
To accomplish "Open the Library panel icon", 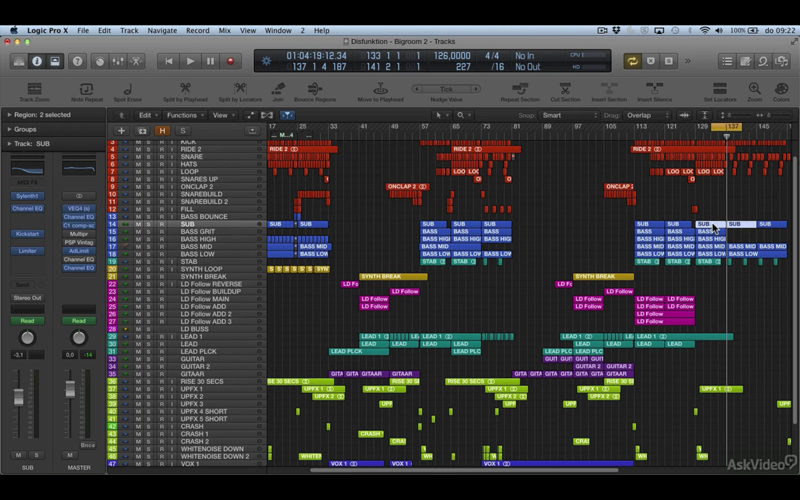I will (x=19, y=61).
